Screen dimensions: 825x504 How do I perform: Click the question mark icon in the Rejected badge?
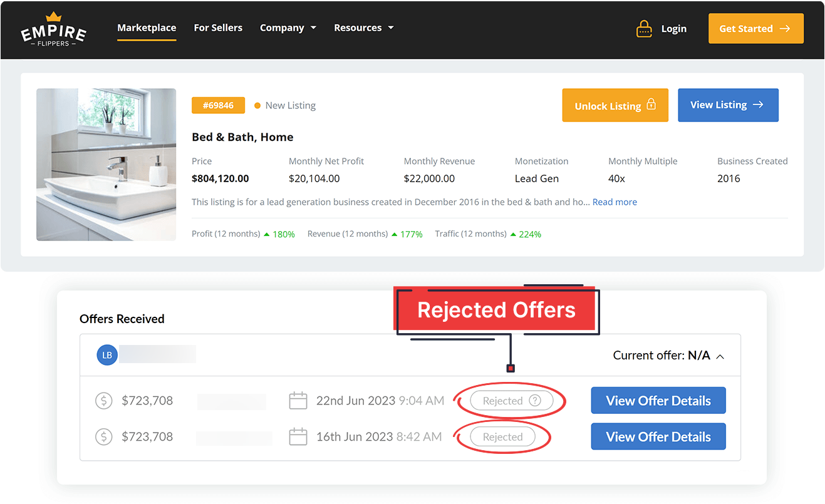[535, 401]
